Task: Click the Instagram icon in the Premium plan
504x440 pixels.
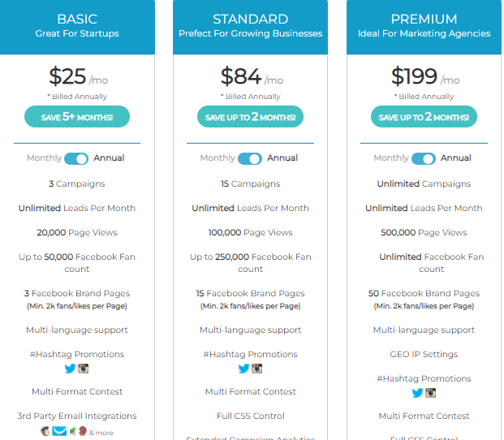Action: [430, 393]
